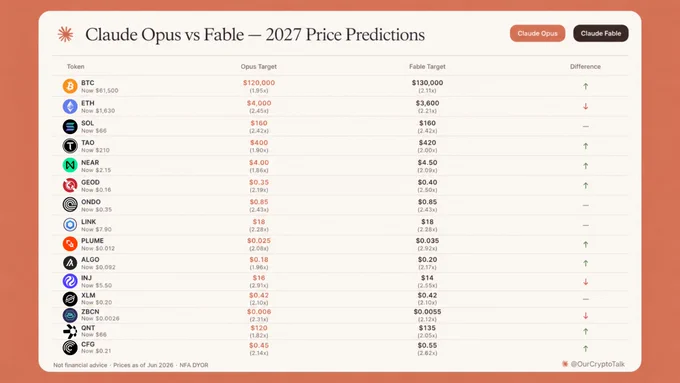Click the green NEAR token icon
680x383 pixels.
point(70,165)
